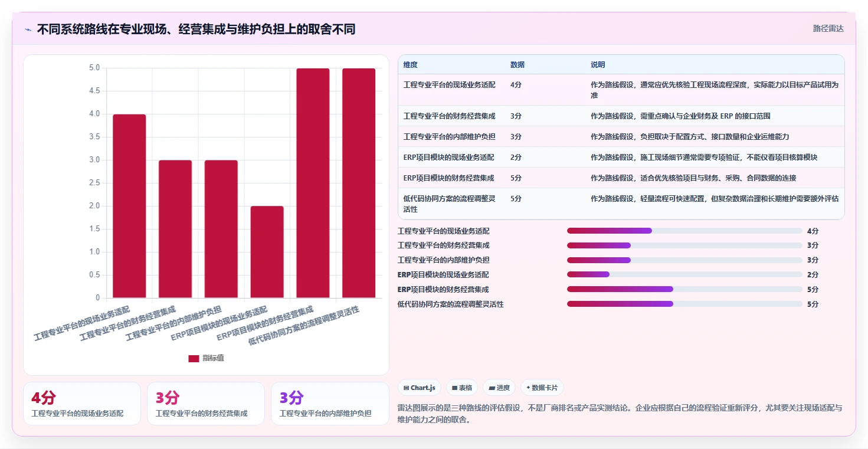Click progress bar for 工程专业平台的内部维护负担
The image size is (868, 449).
[x=684, y=260]
